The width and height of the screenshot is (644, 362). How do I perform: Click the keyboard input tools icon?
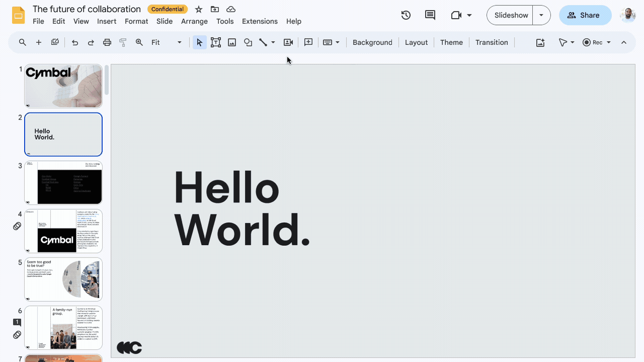328,42
